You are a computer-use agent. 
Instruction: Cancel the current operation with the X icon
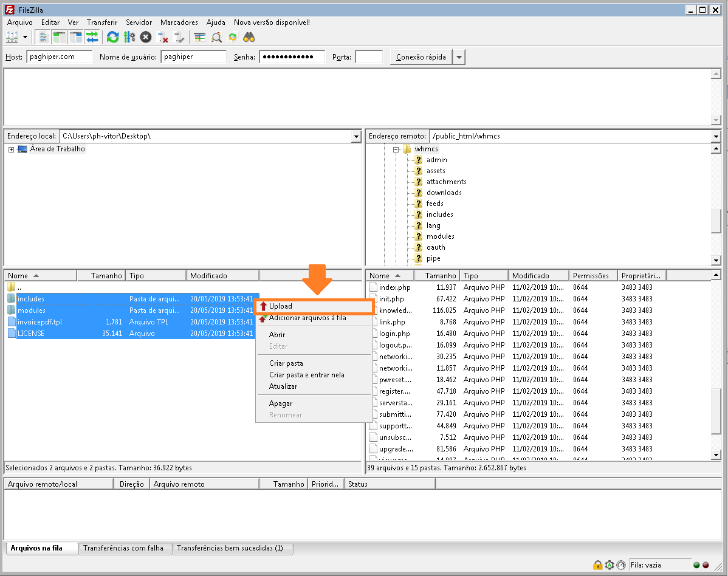(x=146, y=37)
